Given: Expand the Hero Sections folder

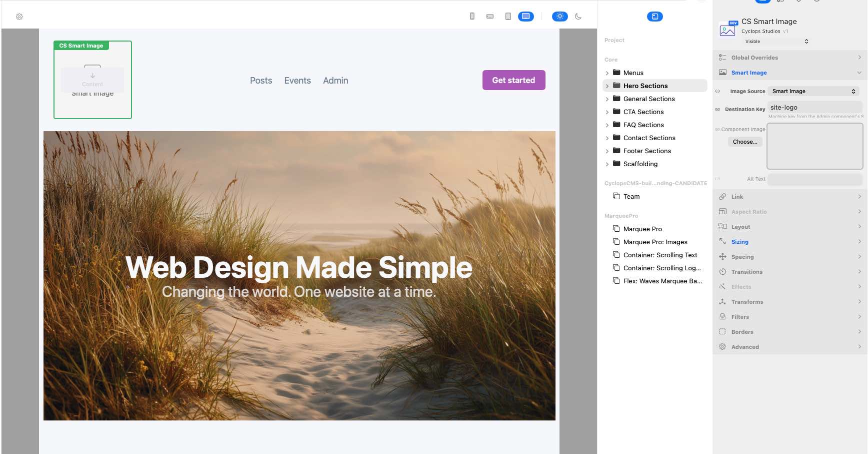Looking at the screenshot, I should point(607,86).
